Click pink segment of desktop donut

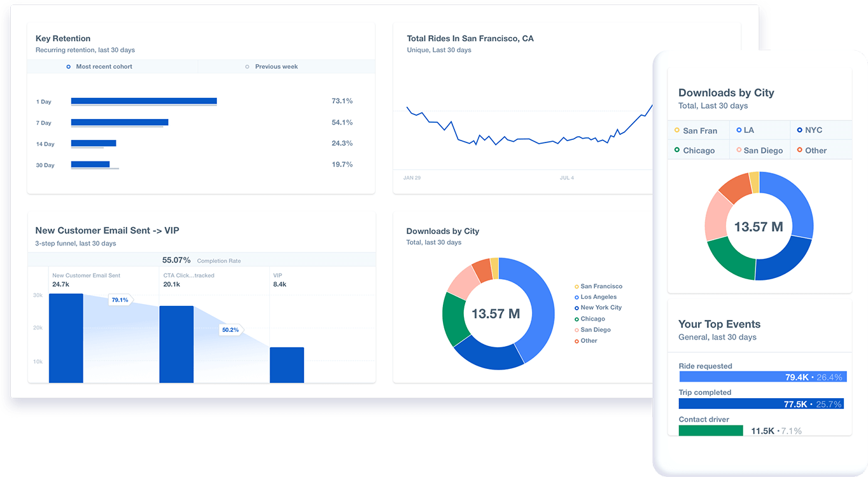(463, 282)
